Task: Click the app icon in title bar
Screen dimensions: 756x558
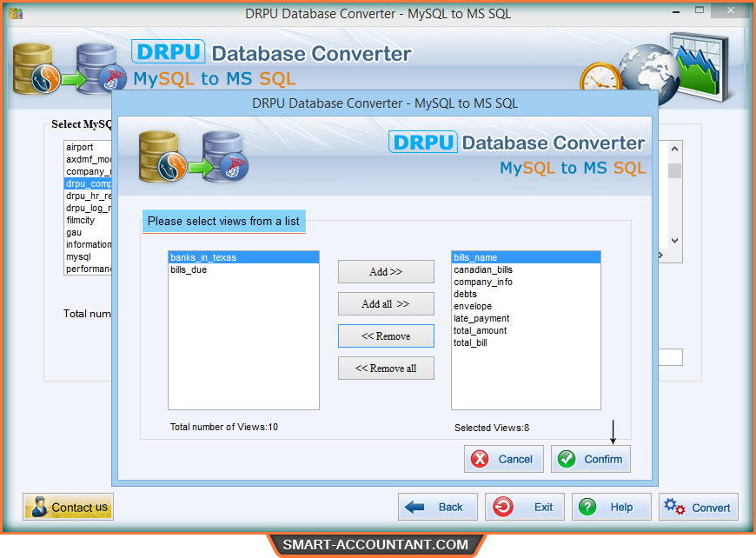Action: (16, 13)
